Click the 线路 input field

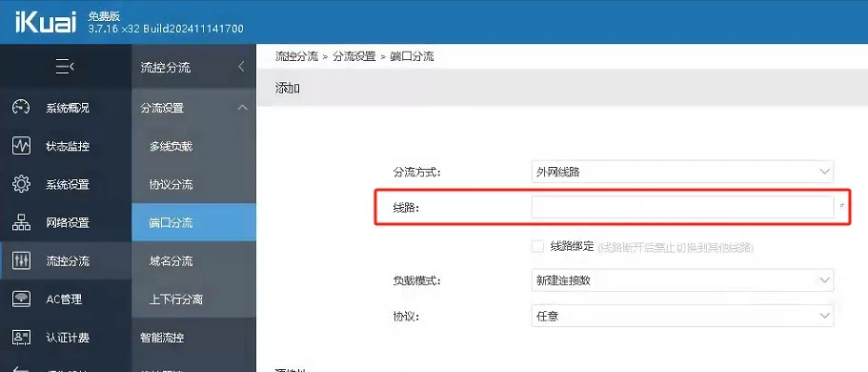682,207
